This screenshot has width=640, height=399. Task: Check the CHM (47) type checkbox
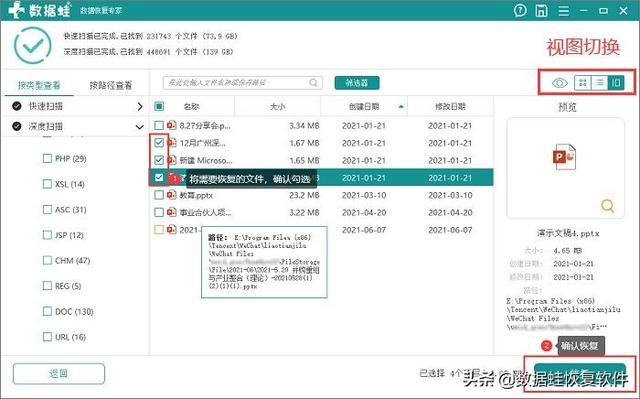coord(47,260)
